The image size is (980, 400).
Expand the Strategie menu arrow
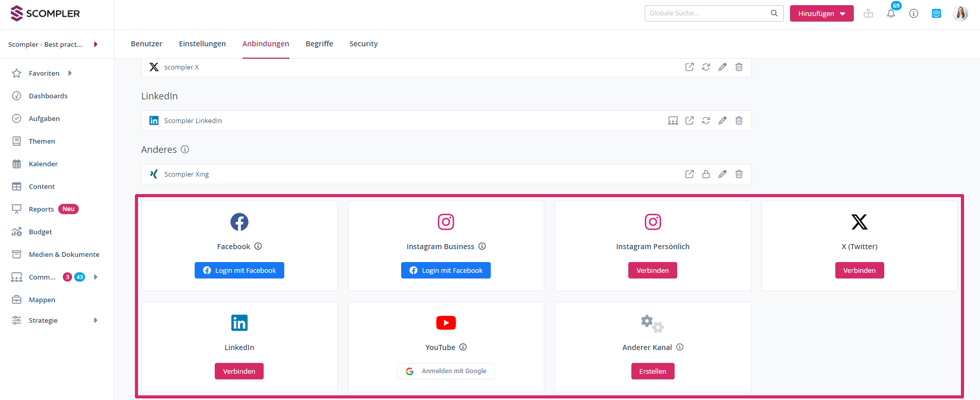pyautogui.click(x=96, y=320)
